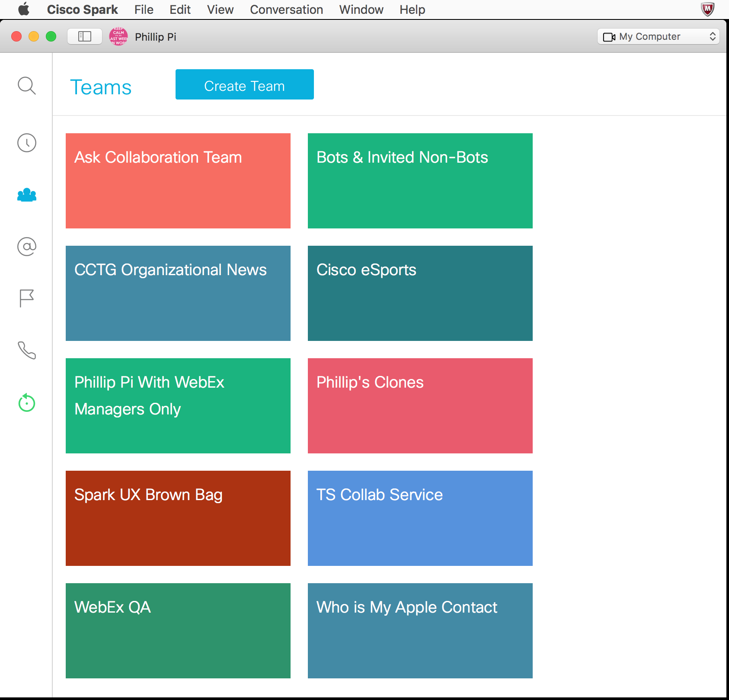
Task: Open the Conversation menu
Action: click(286, 10)
